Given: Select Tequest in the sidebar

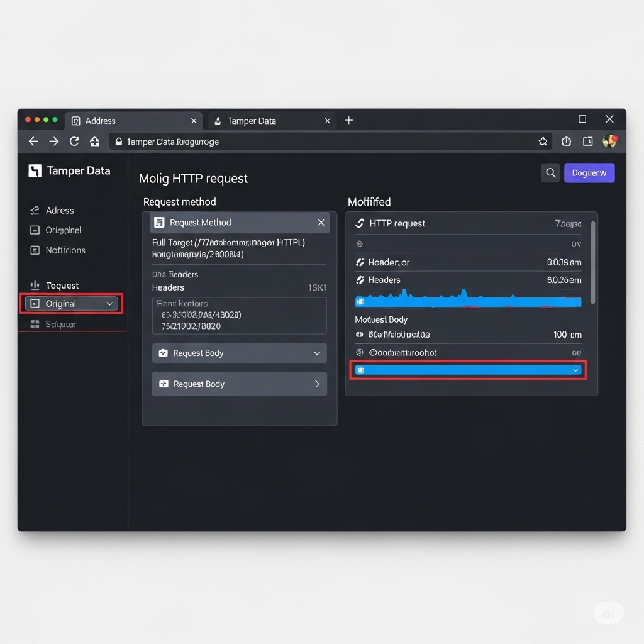Looking at the screenshot, I should [62, 286].
